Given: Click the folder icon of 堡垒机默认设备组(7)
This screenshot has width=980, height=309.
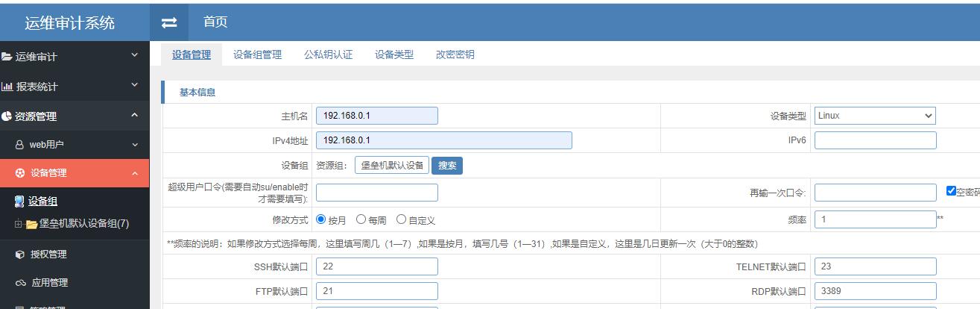Looking at the screenshot, I should 31,224.
